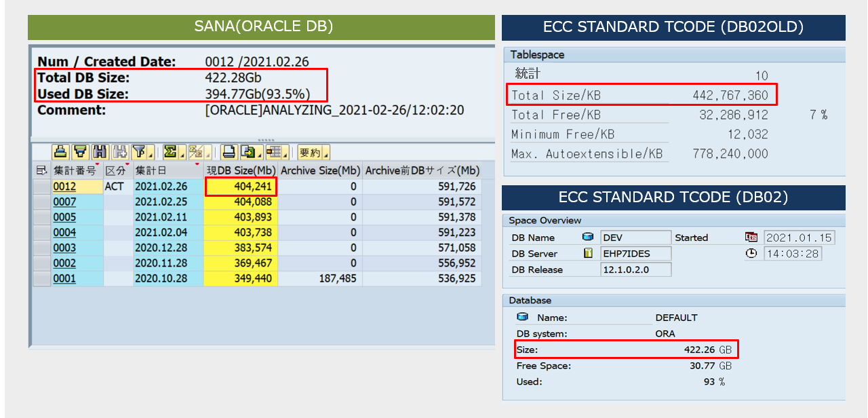
Task: Click the database icon beside Name: DEFAULT
Action: (x=522, y=317)
